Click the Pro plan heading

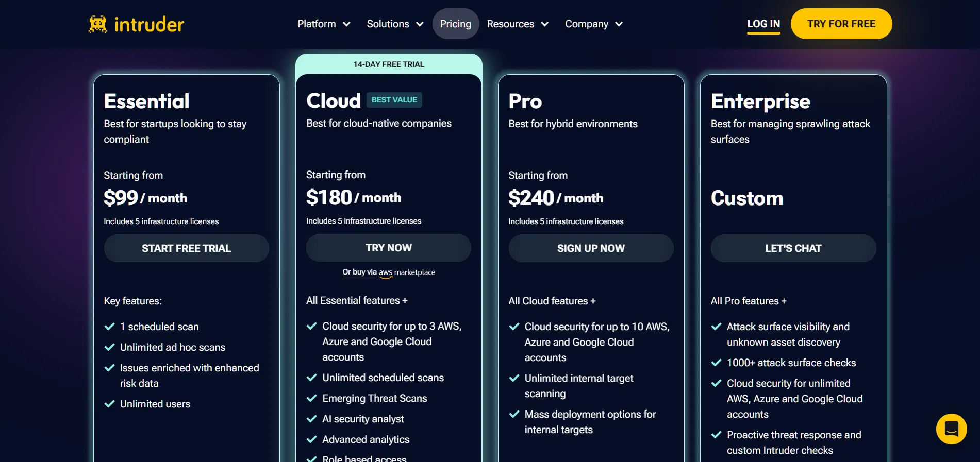(525, 101)
